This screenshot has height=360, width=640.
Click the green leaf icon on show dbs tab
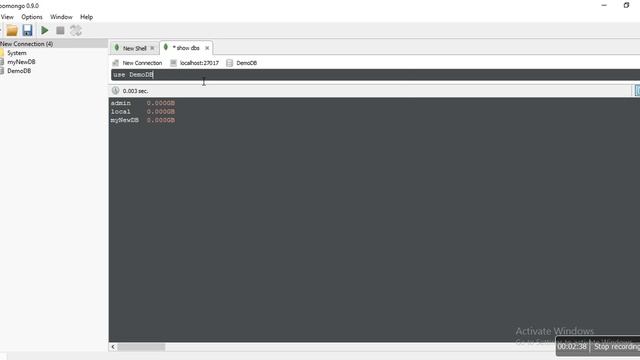pos(166,47)
